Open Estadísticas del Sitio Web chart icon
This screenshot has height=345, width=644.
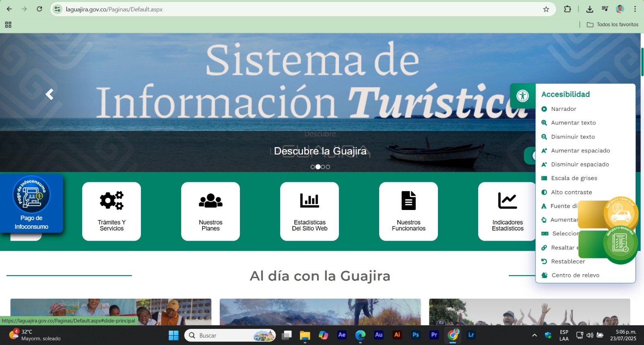pos(310,200)
